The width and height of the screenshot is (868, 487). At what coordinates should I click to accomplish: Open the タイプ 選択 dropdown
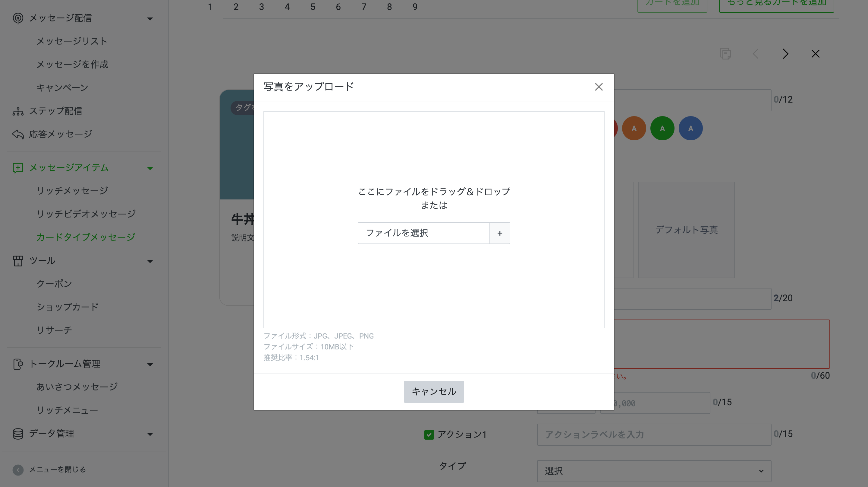click(x=654, y=471)
